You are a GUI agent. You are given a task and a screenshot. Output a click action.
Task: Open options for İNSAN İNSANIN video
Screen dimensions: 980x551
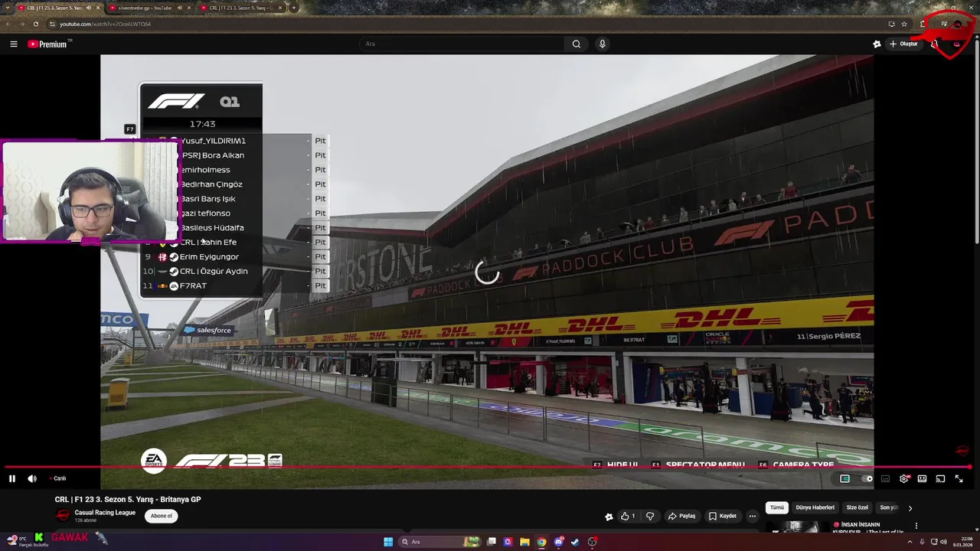point(916,527)
